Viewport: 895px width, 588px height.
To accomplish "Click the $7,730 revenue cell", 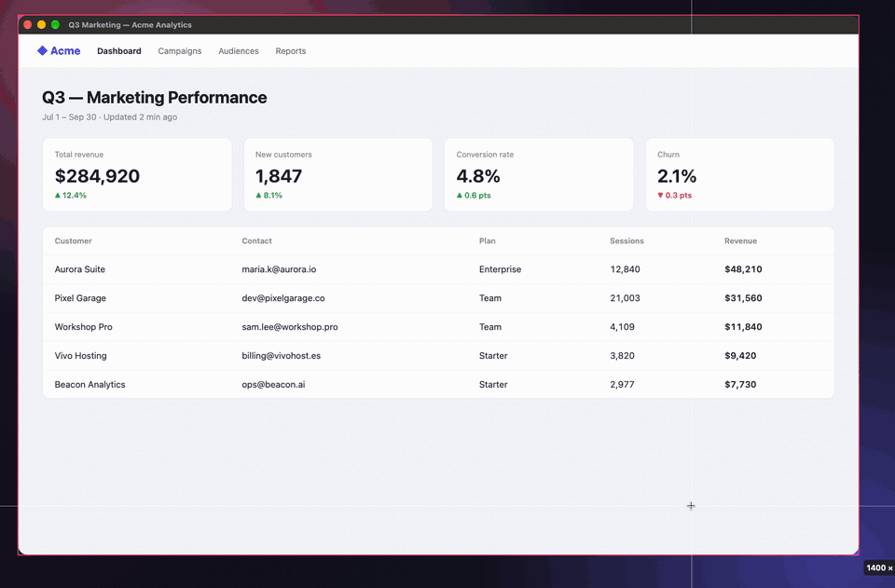I will pyautogui.click(x=740, y=385).
